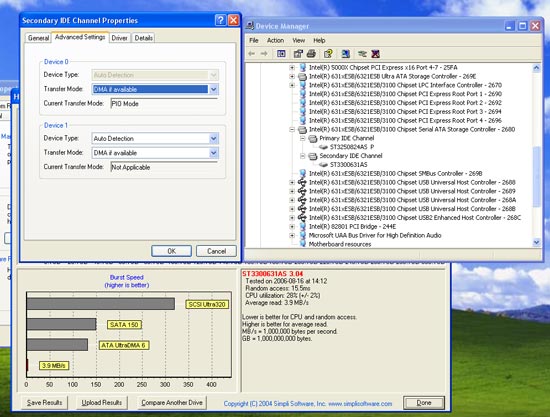The width and height of the screenshot is (550, 417).
Task: Select the ST3300631AS drive under Secondary IDE Channel
Action: point(348,164)
